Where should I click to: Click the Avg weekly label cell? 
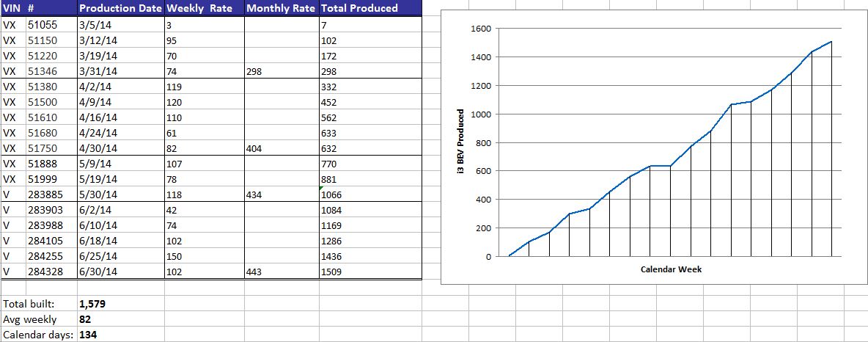pos(37,319)
